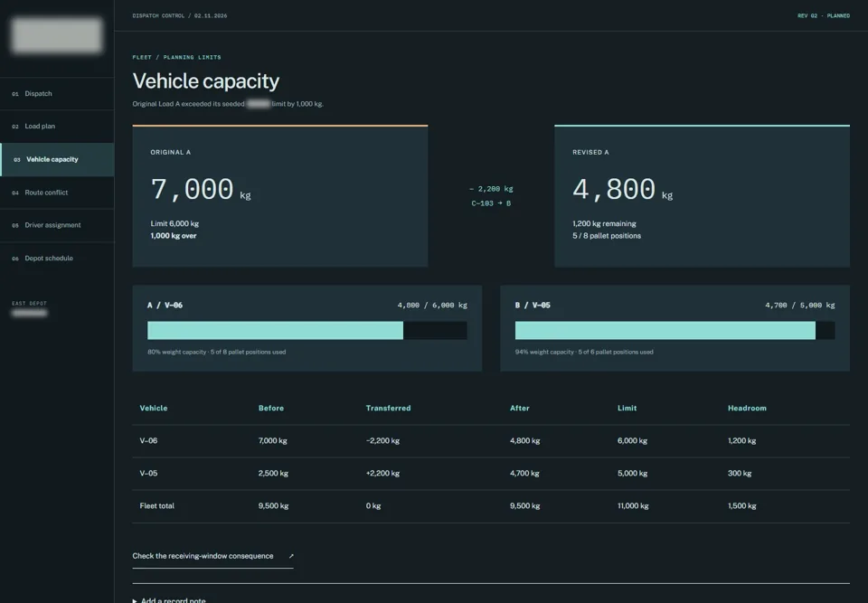Click the 5 / 8 pallet positions text

606,236
